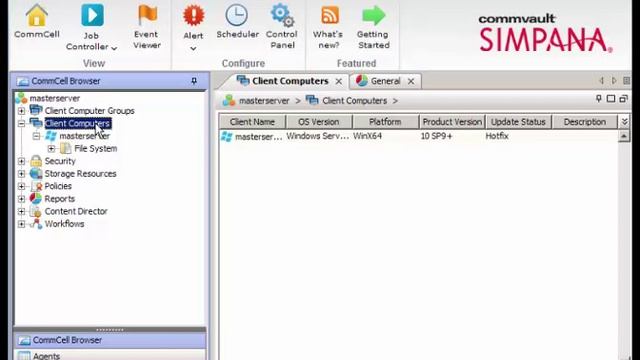Click the 'Windows Serv...' OS version cell
Viewport: 640px width, 360px height.
tap(318, 136)
